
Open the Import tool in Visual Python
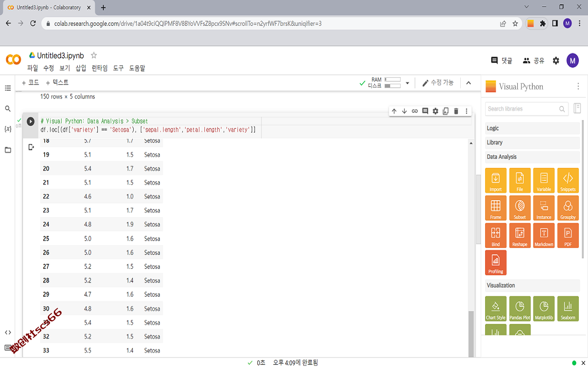pyautogui.click(x=496, y=180)
